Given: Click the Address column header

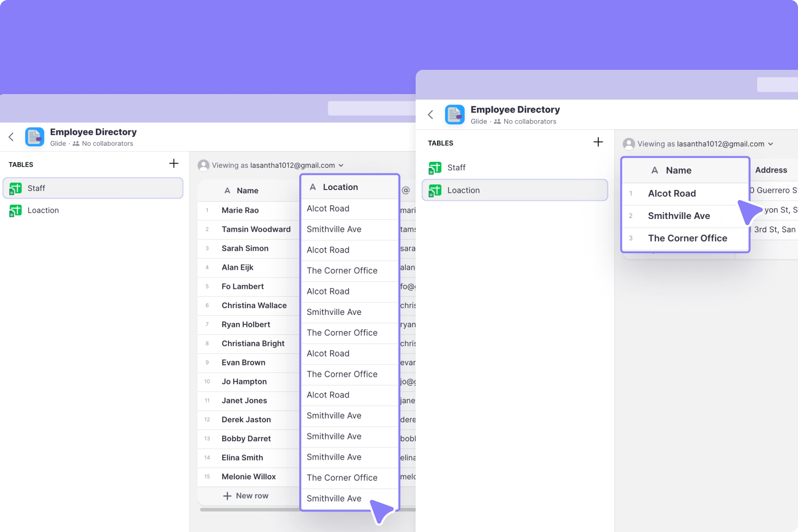Looking at the screenshot, I should tap(770, 170).
